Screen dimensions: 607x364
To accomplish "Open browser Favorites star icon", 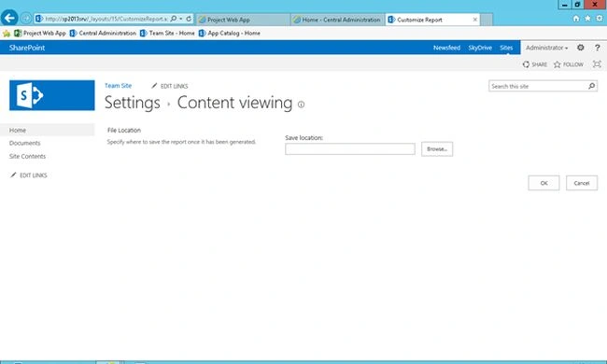I will coord(587,19).
